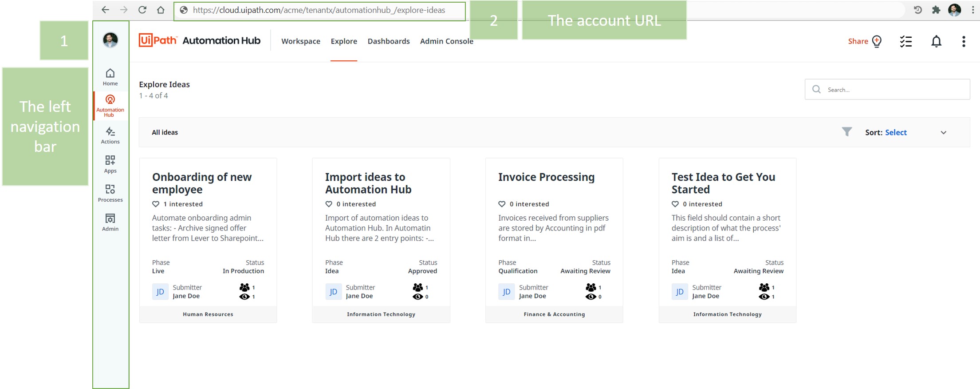Image resolution: width=980 pixels, height=389 pixels.
Task: Click the Explore Ideas page heading
Action: coord(164,84)
